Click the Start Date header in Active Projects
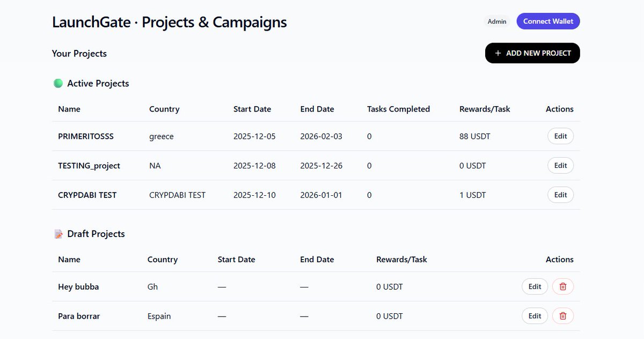Viewport: 644px width, 339px height. click(x=252, y=109)
